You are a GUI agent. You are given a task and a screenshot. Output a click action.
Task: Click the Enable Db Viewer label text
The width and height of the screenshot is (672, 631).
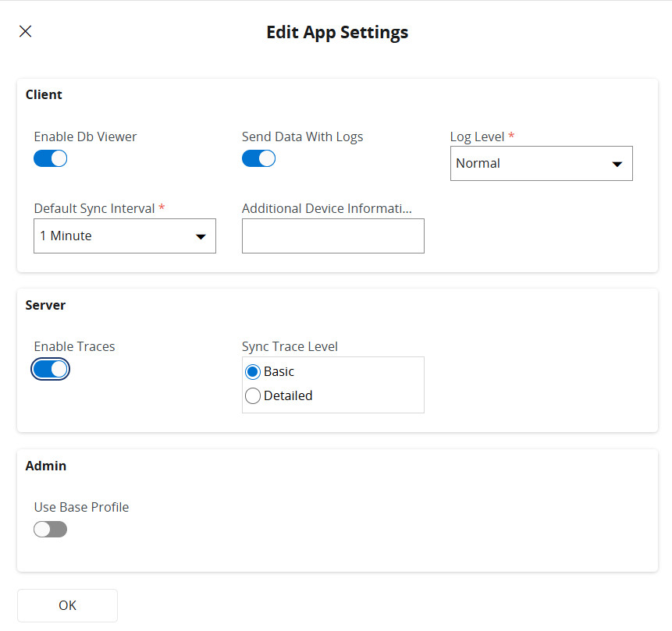[x=85, y=137]
